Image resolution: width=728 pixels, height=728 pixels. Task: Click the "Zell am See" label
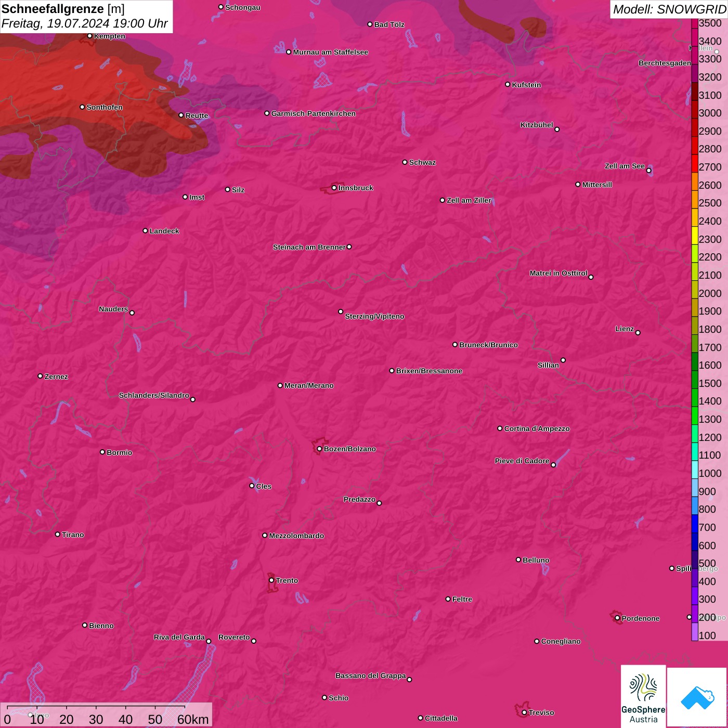625,166
